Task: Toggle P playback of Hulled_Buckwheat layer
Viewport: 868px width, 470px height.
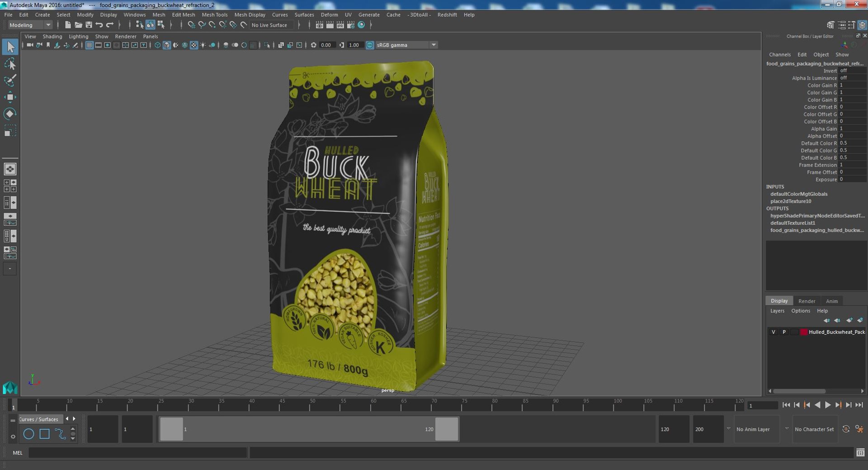Action: pos(784,332)
